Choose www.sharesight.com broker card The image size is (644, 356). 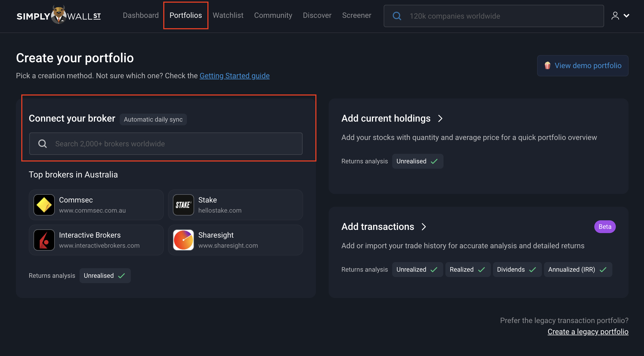click(236, 240)
